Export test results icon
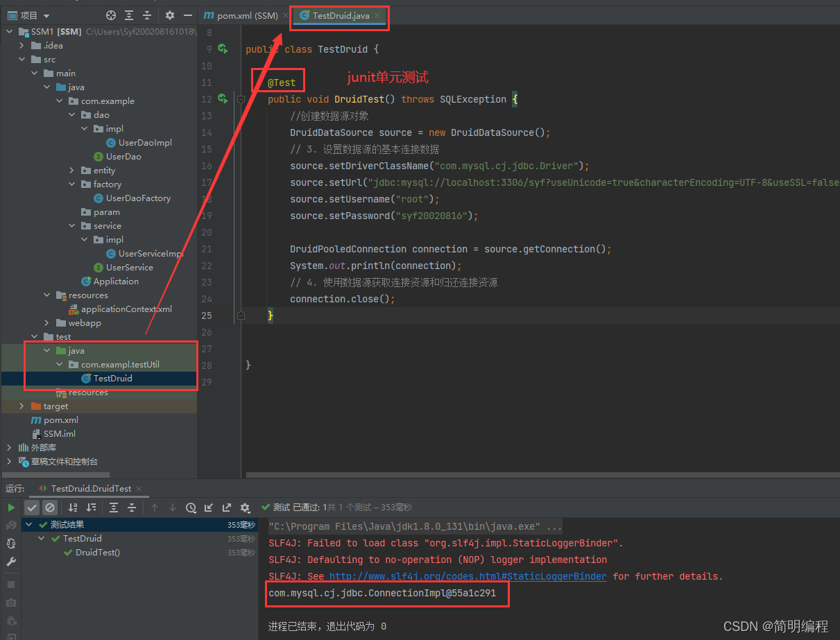 pyautogui.click(x=227, y=508)
